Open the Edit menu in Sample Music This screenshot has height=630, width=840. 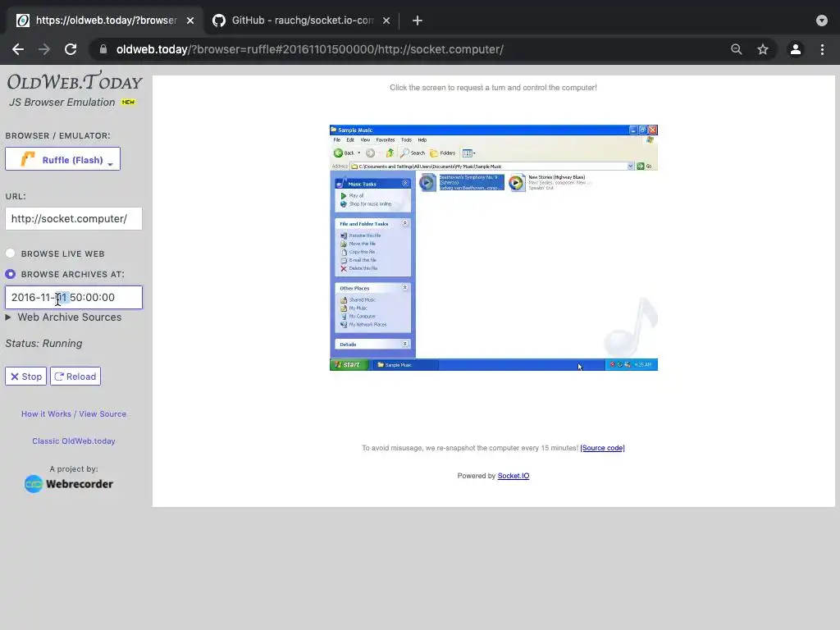tap(350, 139)
